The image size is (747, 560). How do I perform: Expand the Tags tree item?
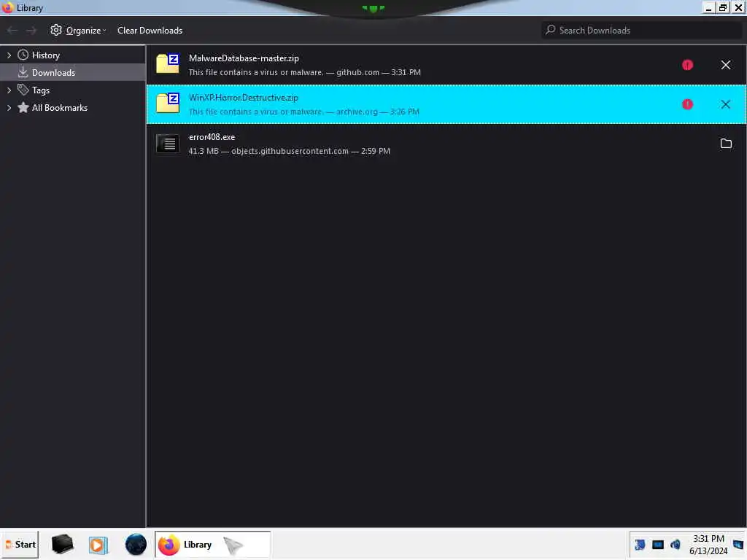(9, 90)
